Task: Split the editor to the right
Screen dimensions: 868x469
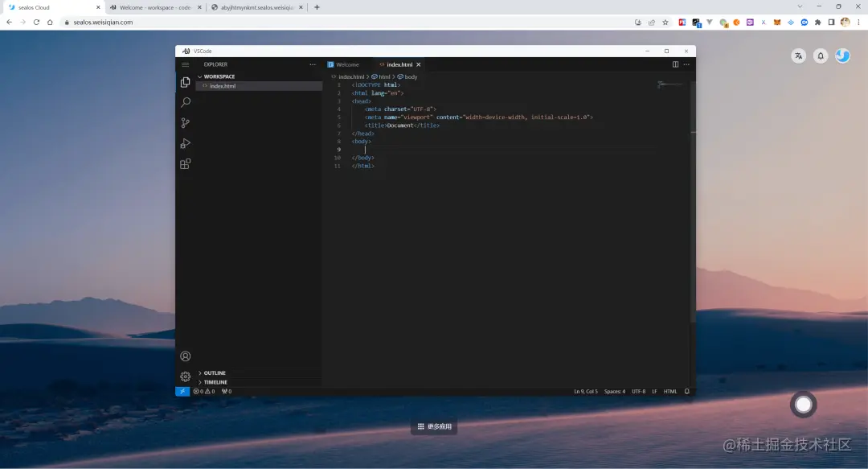Action: [675, 64]
